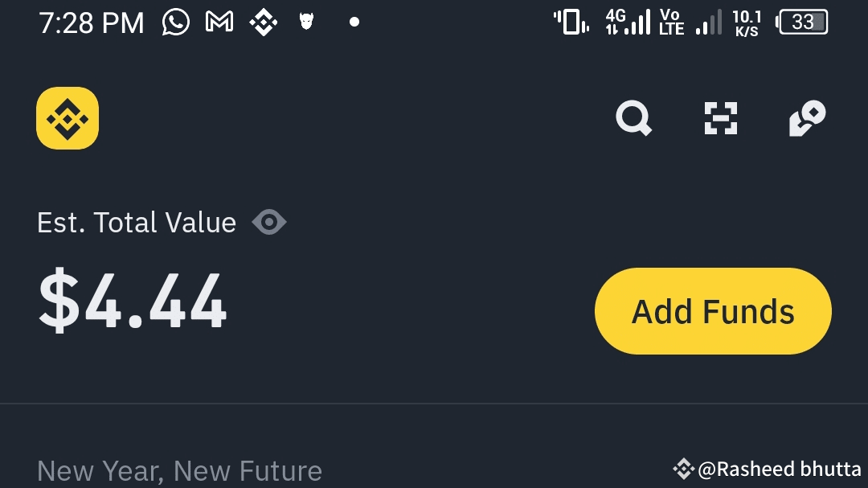
Task: Open the QR scan icon
Action: [x=720, y=118]
